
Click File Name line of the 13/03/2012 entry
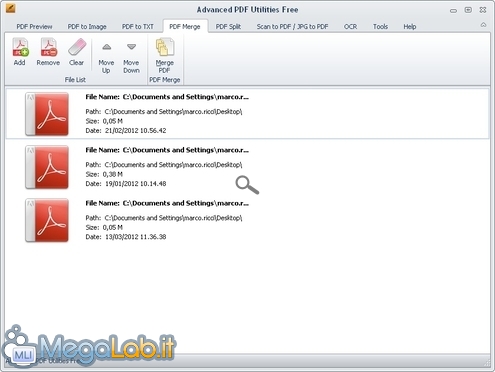[x=167, y=203]
